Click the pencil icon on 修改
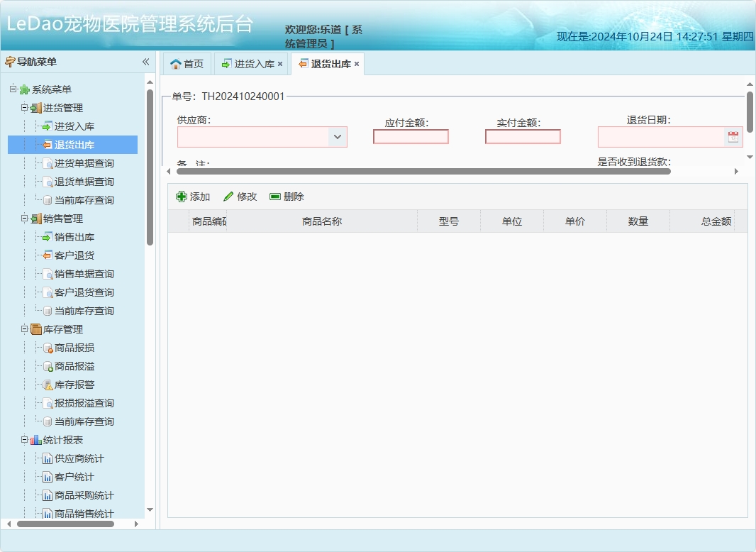This screenshot has width=756, height=552. coord(228,196)
